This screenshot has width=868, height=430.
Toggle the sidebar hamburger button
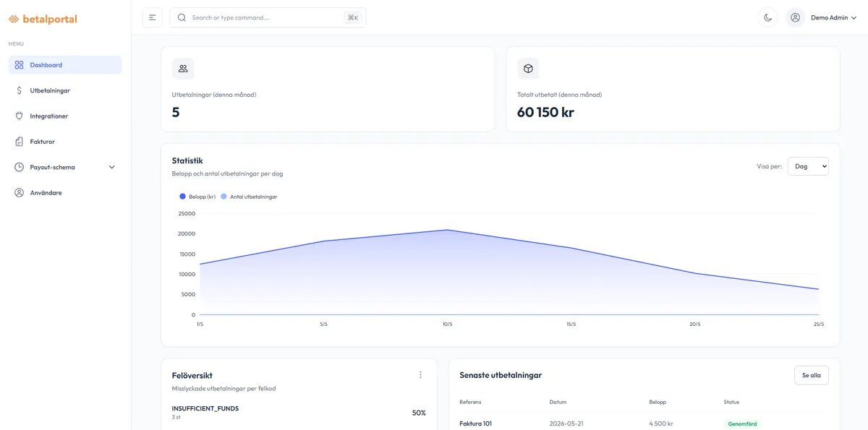tap(153, 17)
